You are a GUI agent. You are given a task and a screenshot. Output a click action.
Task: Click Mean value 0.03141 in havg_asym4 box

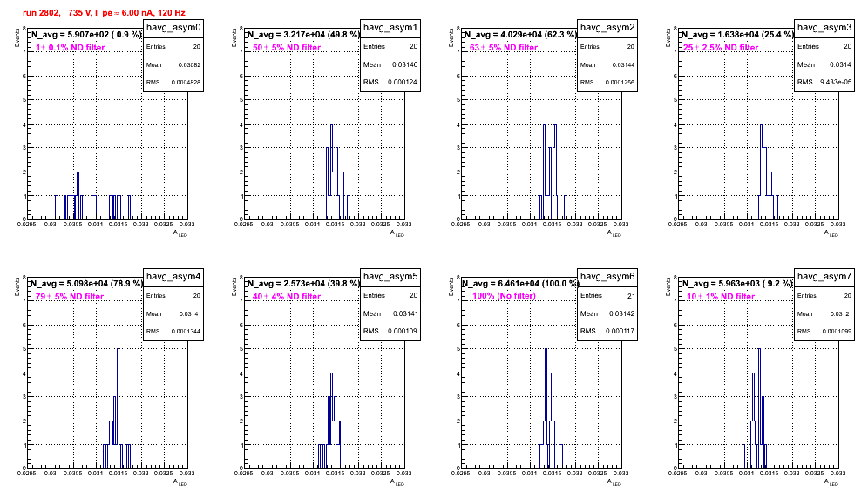coord(189,313)
